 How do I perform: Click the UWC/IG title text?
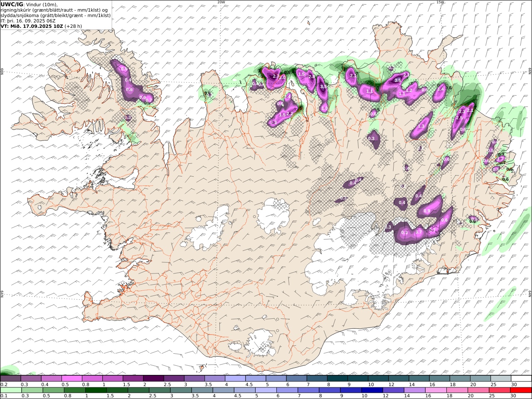(12, 4)
